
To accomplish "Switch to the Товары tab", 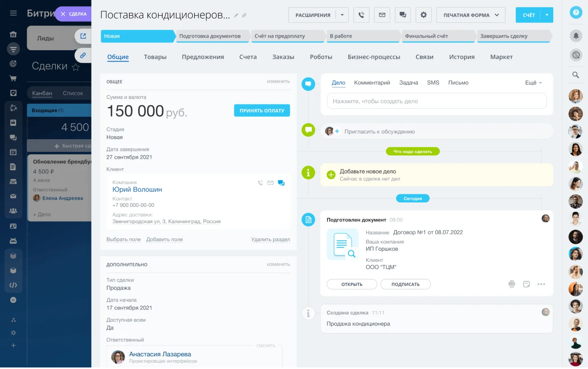I will (155, 57).
